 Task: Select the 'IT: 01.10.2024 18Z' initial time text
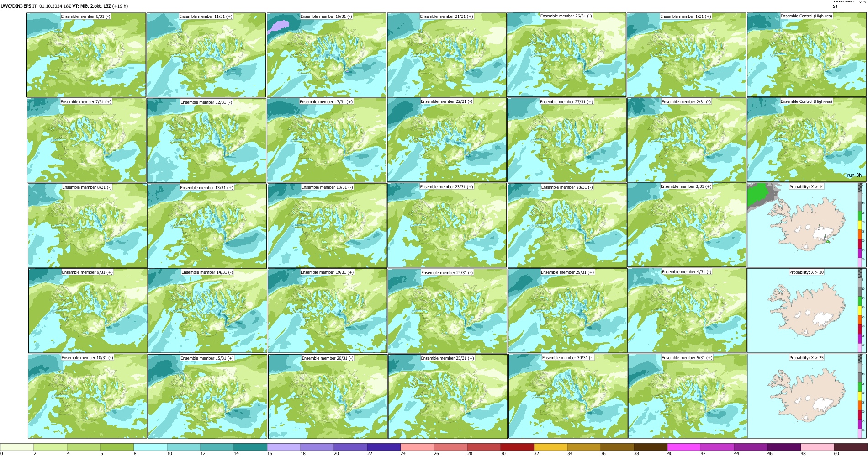pos(52,6)
